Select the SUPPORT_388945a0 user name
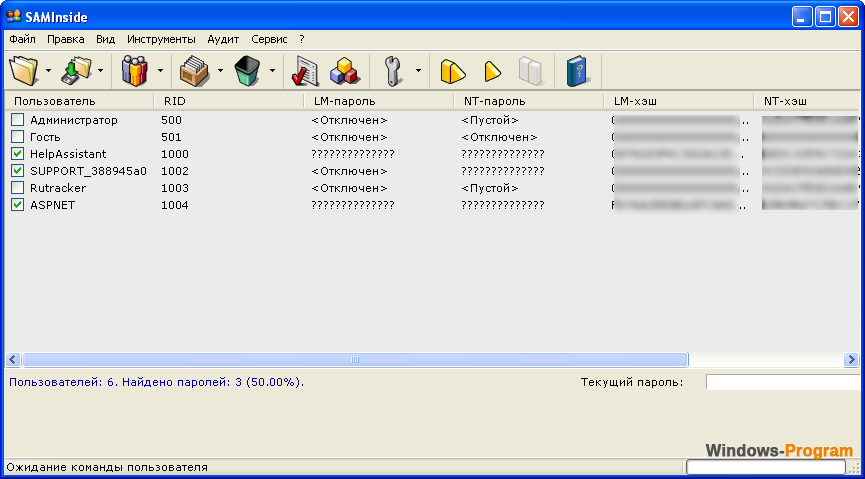This screenshot has height=479, width=865. click(88, 171)
